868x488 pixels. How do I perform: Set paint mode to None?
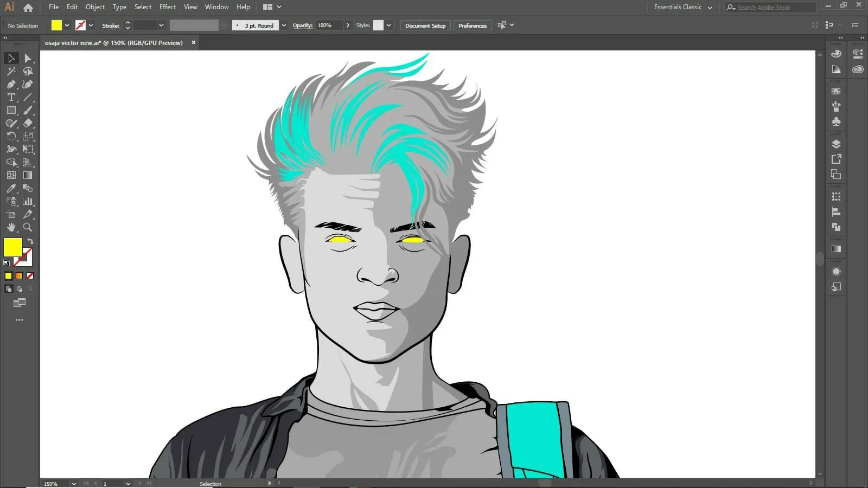tap(30, 275)
